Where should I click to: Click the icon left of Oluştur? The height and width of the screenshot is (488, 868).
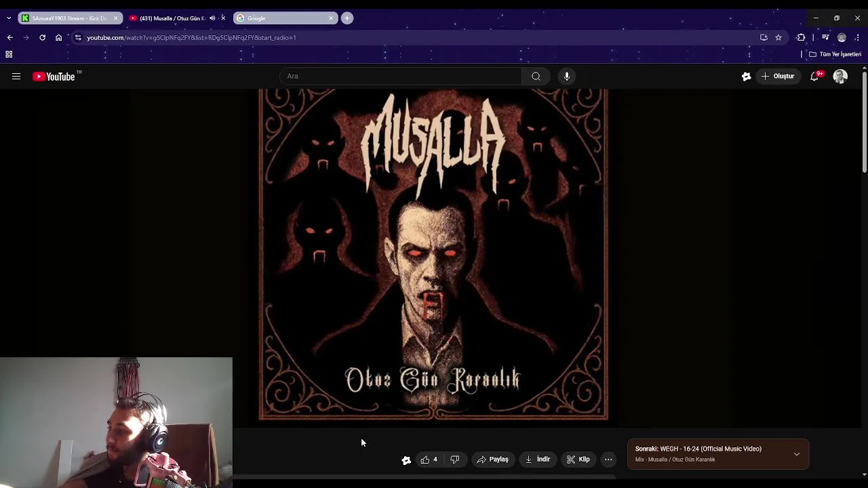(x=746, y=77)
